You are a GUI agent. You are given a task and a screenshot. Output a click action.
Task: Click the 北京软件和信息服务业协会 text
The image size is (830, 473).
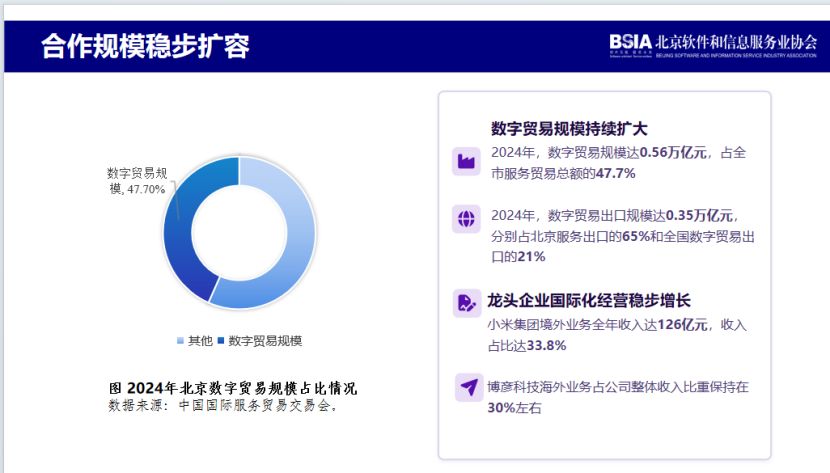tap(736, 42)
